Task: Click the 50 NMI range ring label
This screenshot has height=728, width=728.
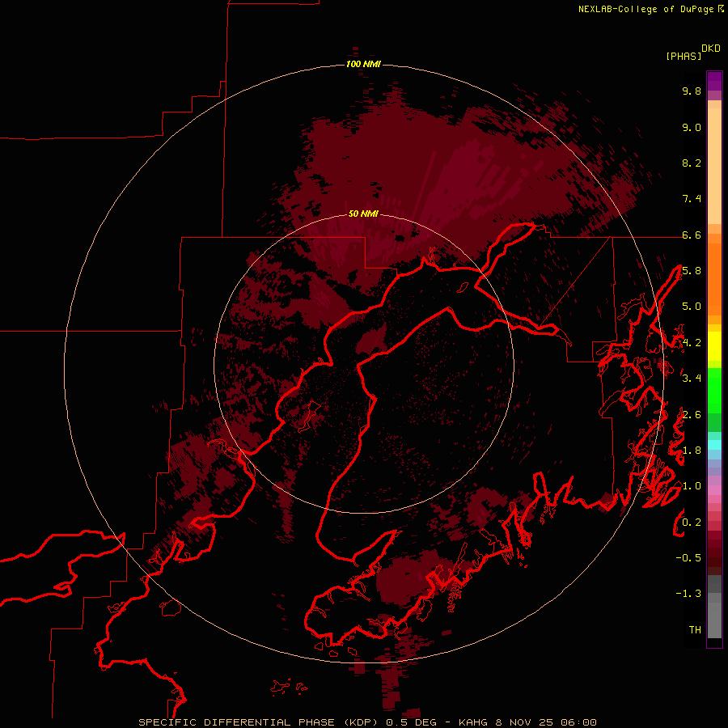Action: tap(363, 214)
